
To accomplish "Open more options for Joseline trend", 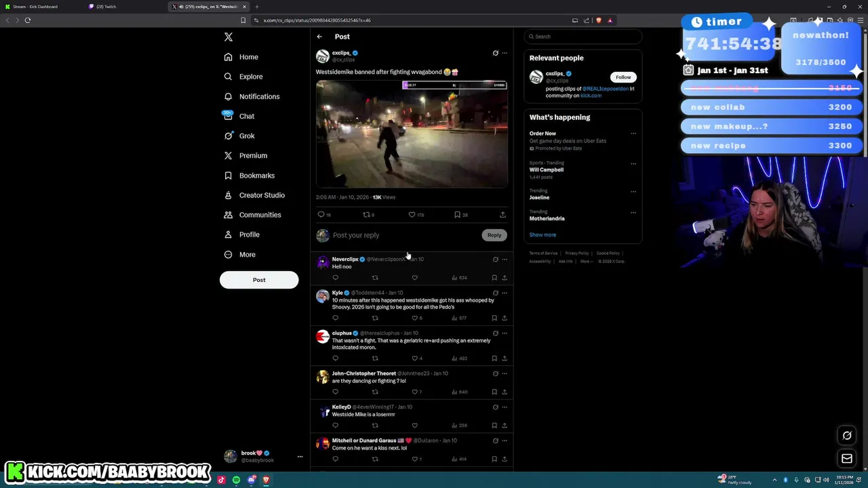I will click(x=633, y=191).
